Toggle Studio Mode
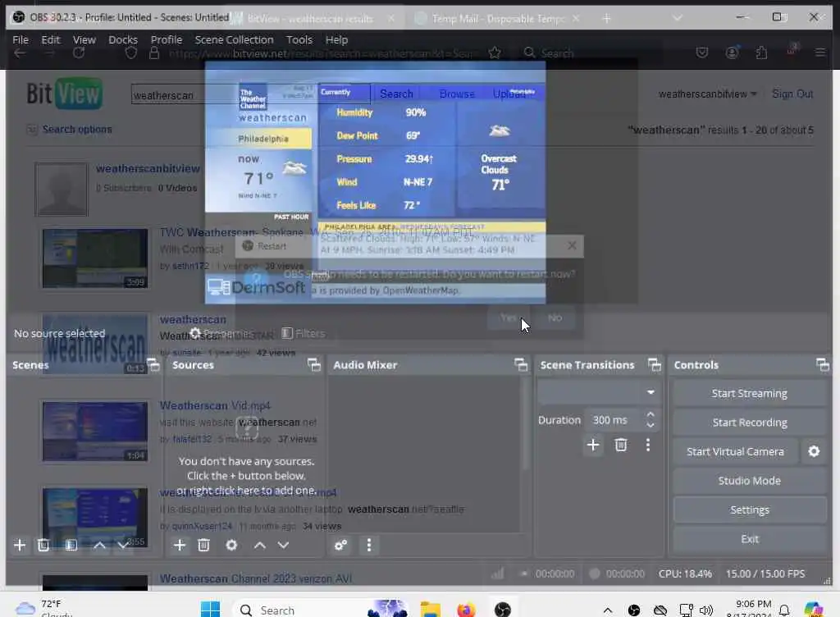This screenshot has width=840, height=617. [750, 481]
